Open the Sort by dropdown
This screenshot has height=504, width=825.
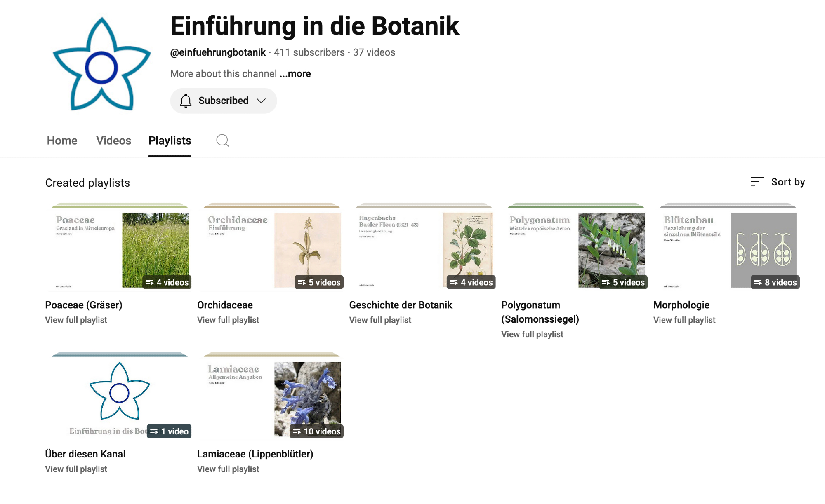(787, 182)
